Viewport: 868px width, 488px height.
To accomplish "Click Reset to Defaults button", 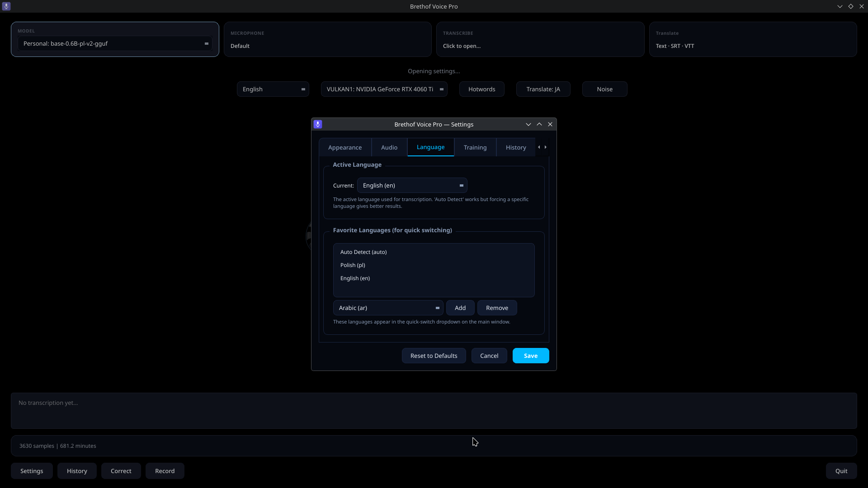I will tap(434, 356).
